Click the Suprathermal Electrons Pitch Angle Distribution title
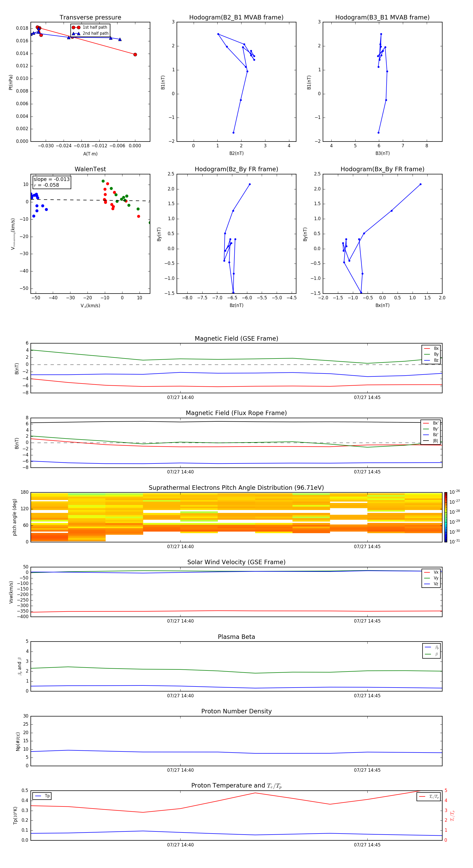This screenshot has height=868, width=473. [x=236, y=488]
